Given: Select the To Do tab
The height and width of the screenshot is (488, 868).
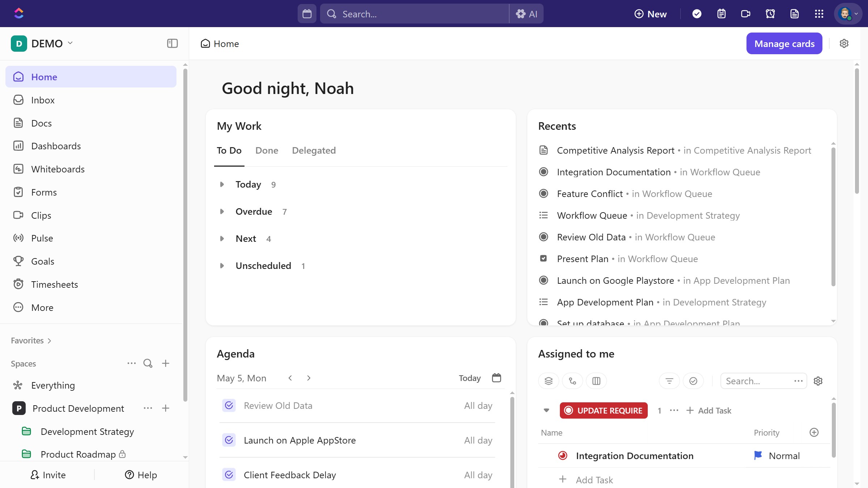Looking at the screenshot, I should [x=229, y=150].
